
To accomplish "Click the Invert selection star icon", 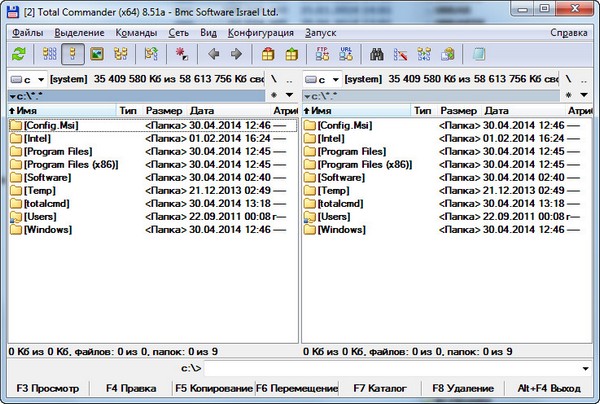I will [x=181, y=54].
